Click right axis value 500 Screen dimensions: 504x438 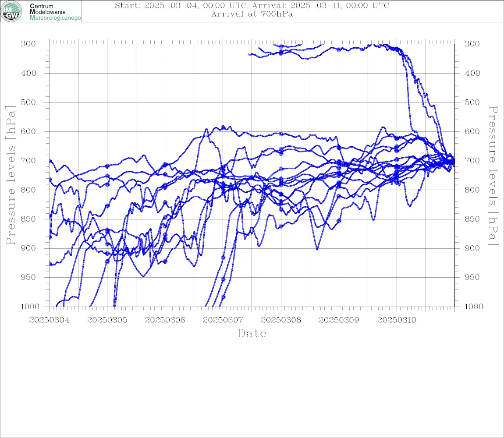click(x=472, y=102)
